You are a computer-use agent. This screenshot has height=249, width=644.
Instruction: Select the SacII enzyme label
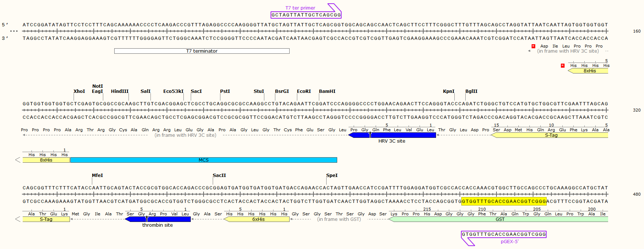pyautogui.click(x=219, y=176)
